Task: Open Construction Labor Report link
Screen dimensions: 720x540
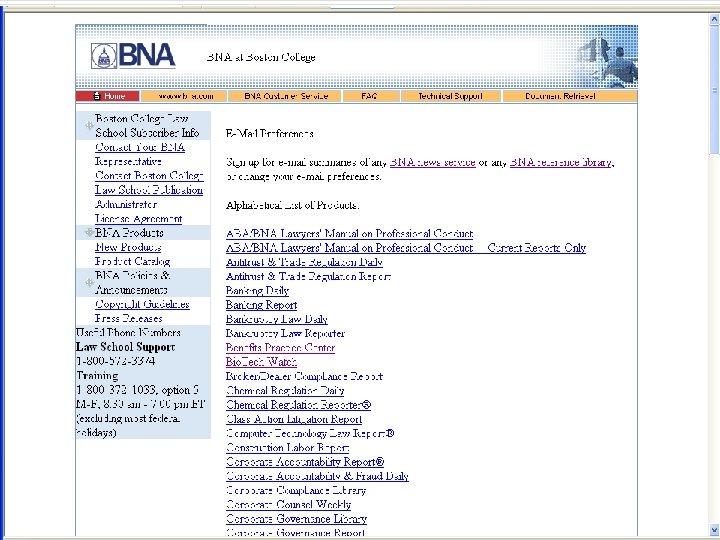Action: (x=287, y=448)
